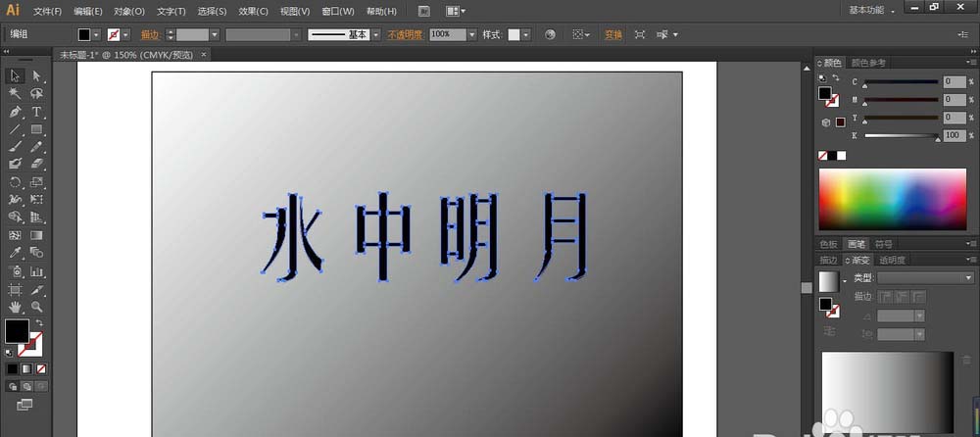The height and width of the screenshot is (437, 980).
Task: Select the Pen tool
Action: pos(15,112)
